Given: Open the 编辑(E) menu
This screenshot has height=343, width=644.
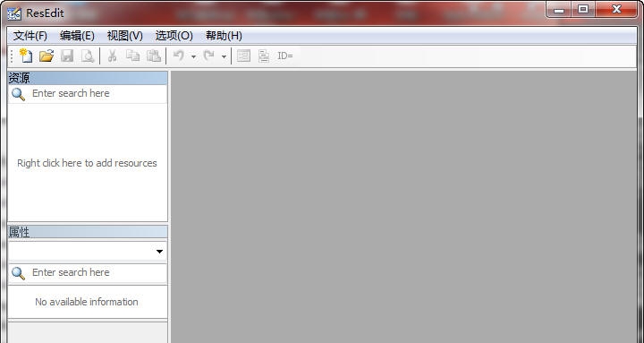Looking at the screenshot, I should coord(77,36).
